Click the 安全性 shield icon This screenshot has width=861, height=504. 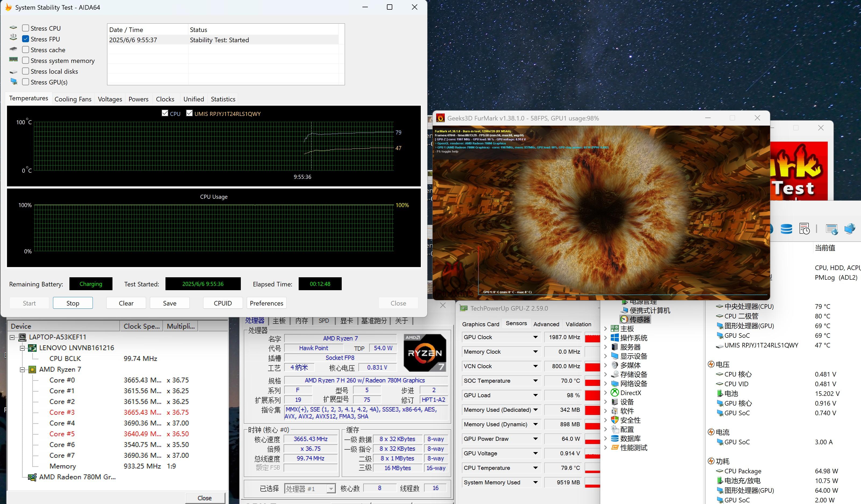click(615, 420)
